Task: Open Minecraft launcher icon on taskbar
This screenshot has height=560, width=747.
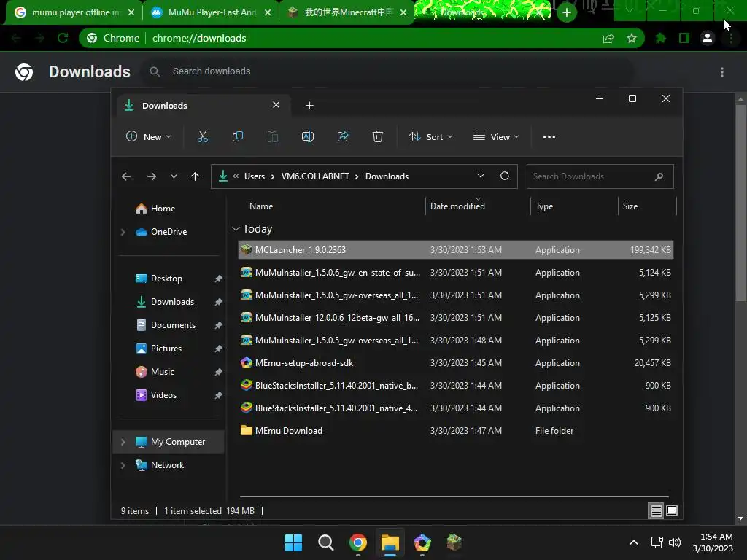Action: coord(454,542)
